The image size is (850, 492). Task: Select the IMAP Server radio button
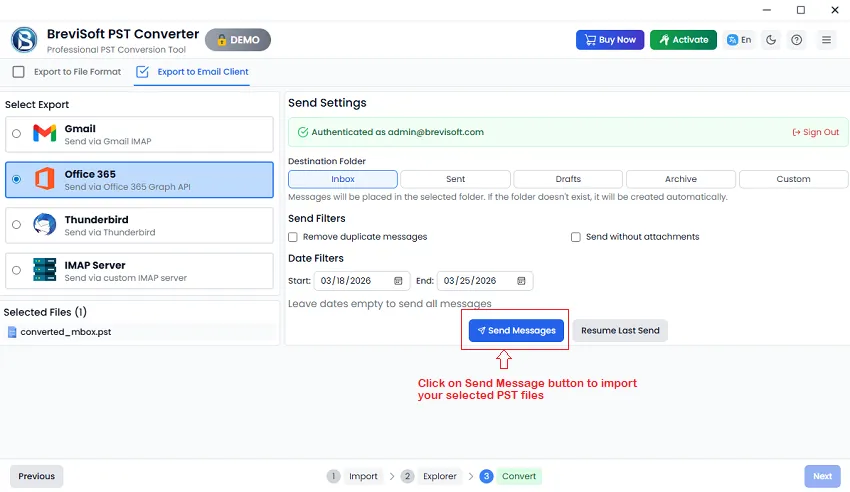click(x=16, y=270)
